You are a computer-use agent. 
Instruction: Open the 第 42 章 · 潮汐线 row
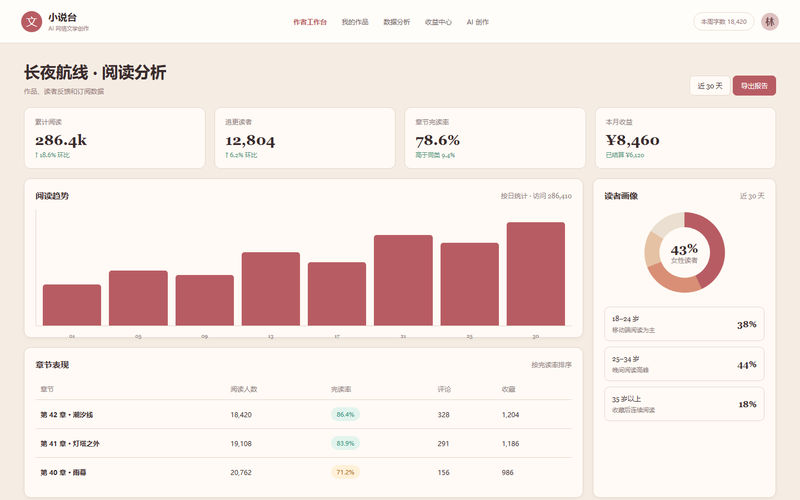click(304, 414)
